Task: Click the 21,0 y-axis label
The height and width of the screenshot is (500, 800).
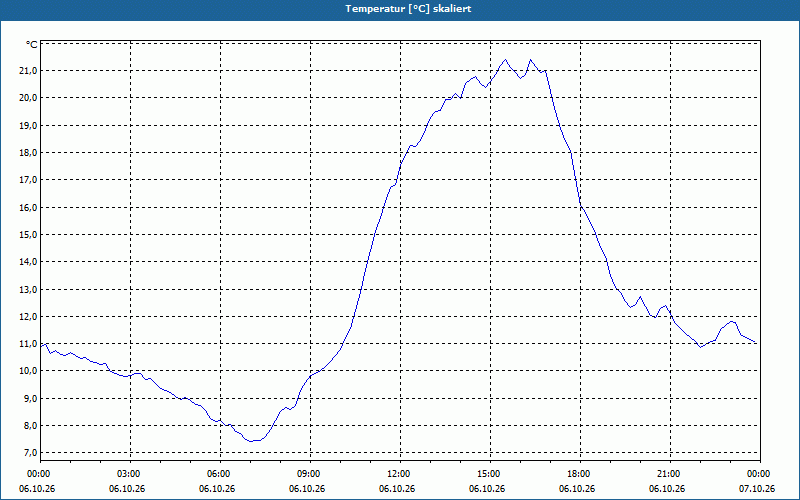Action: 28,70
